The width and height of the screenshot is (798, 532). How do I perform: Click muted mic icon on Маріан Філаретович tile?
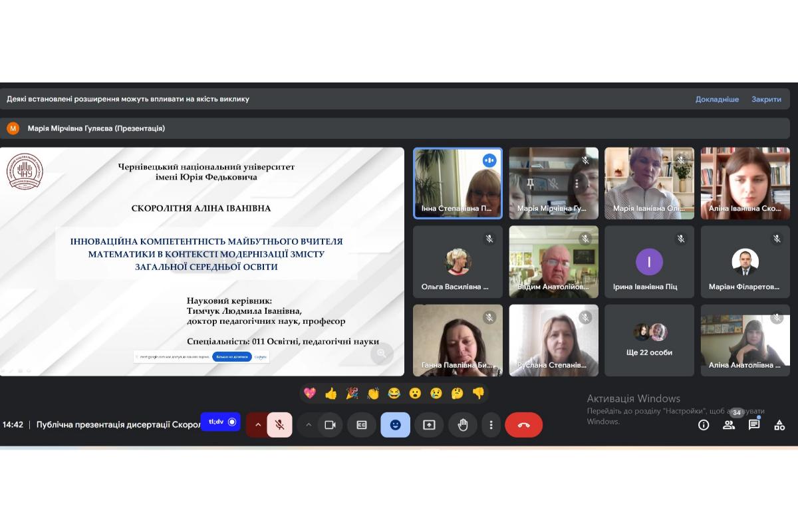tap(777, 239)
